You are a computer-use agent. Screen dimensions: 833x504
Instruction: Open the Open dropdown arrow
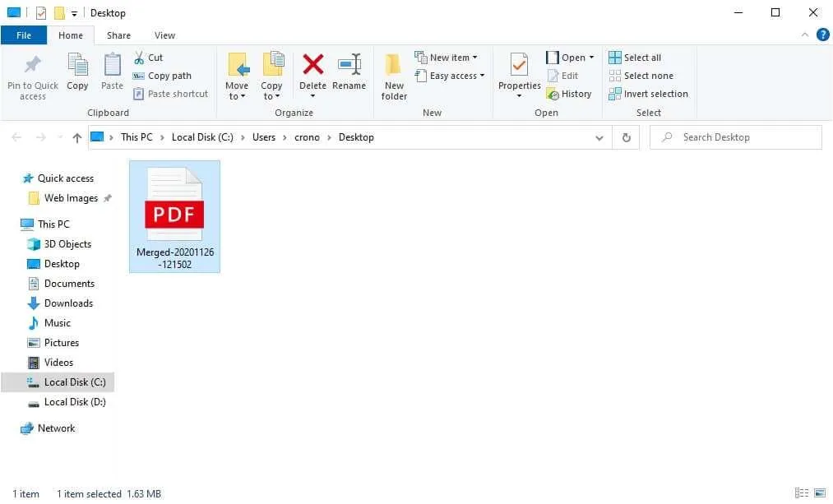pyautogui.click(x=591, y=58)
